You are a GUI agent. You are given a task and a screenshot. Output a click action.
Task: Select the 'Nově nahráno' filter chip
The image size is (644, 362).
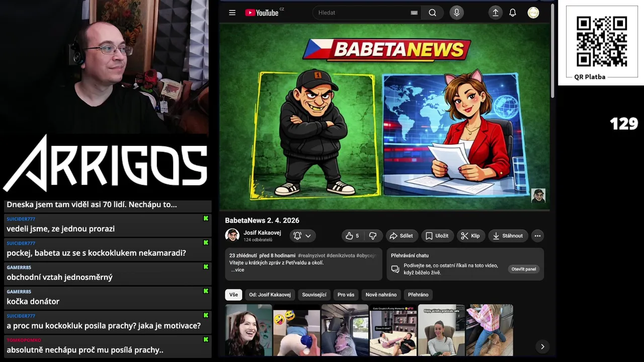(x=381, y=295)
